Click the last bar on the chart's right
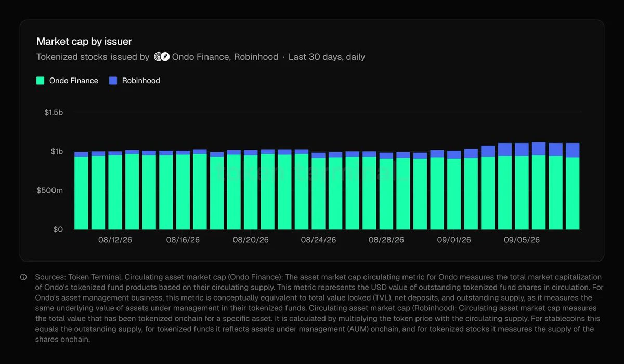 click(x=573, y=186)
